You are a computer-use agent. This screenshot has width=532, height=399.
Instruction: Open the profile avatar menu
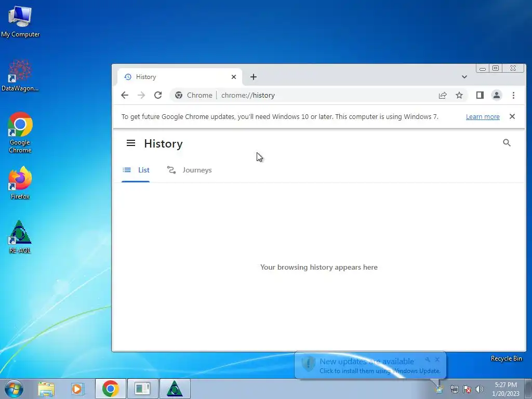click(496, 96)
